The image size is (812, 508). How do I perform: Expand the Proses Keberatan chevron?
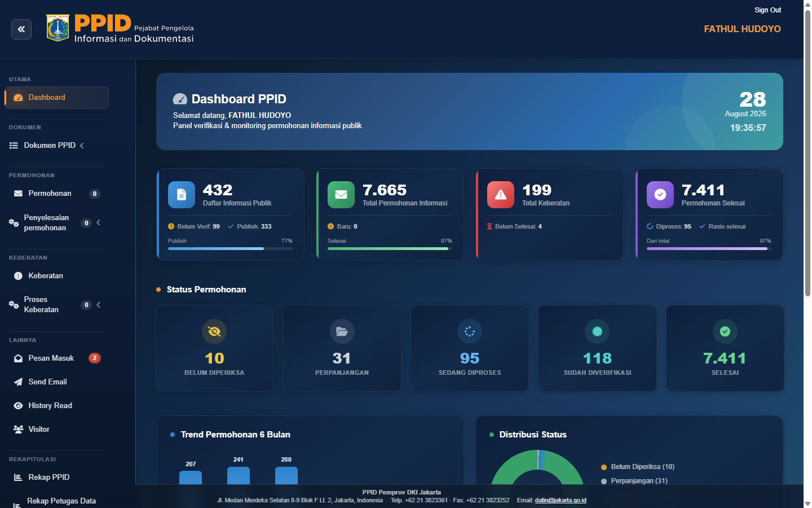(x=99, y=305)
